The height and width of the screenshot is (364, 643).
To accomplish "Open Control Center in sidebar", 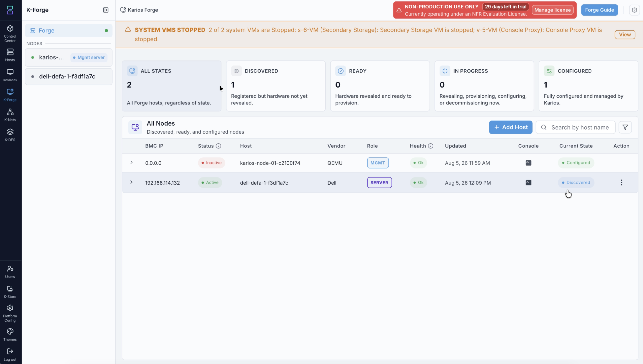I will point(10,34).
